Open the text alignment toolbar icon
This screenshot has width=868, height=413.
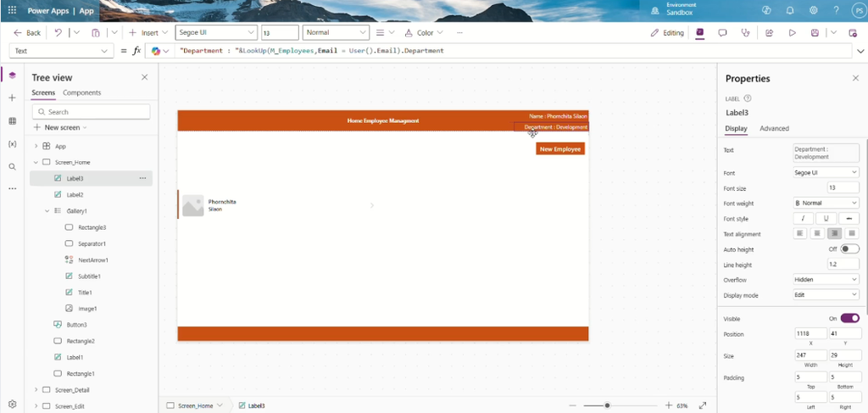pos(381,33)
